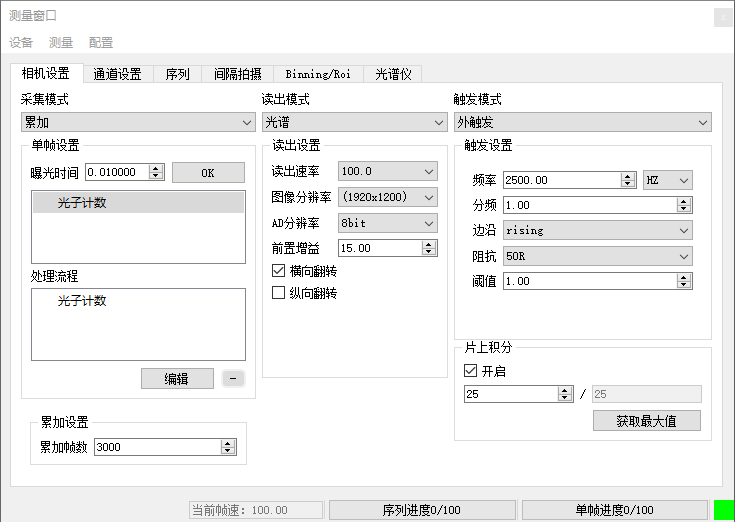
Task: Click the green status indicator square
Action: pyautogui.click(x=723, y=510)
